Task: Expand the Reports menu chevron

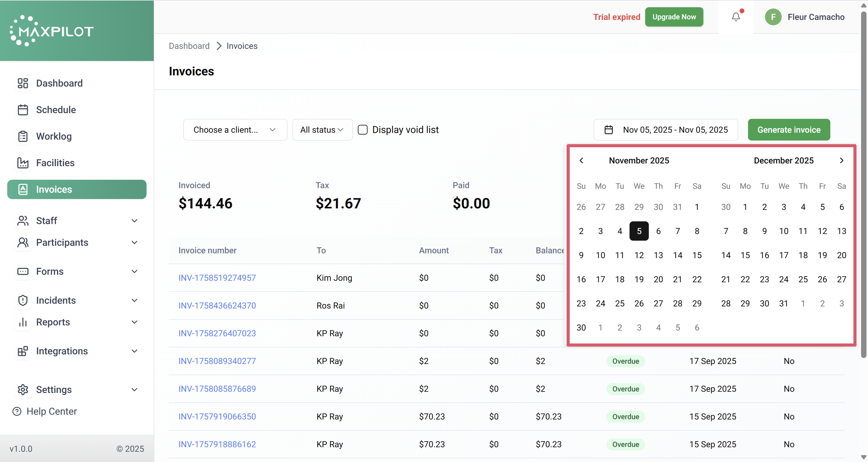Action: [134, 322]
